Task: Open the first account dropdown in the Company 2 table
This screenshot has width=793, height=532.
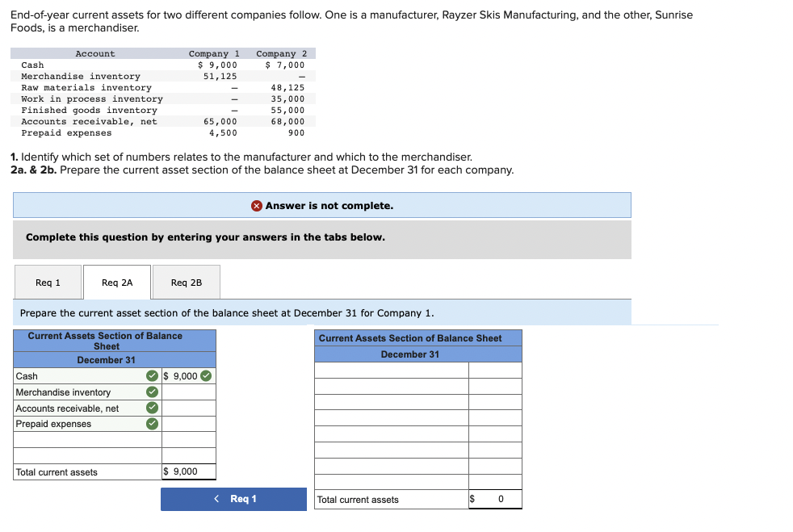Action: 391,371
